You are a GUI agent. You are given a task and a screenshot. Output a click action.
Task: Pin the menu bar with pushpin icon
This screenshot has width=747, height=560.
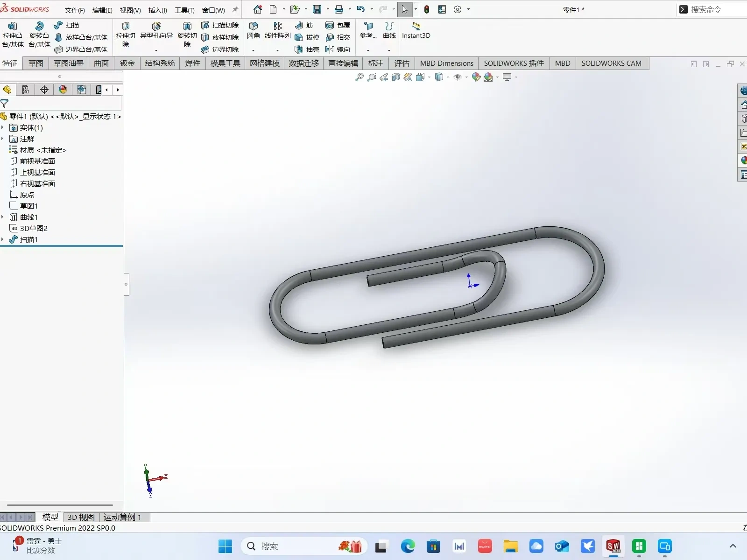[235, 9]
